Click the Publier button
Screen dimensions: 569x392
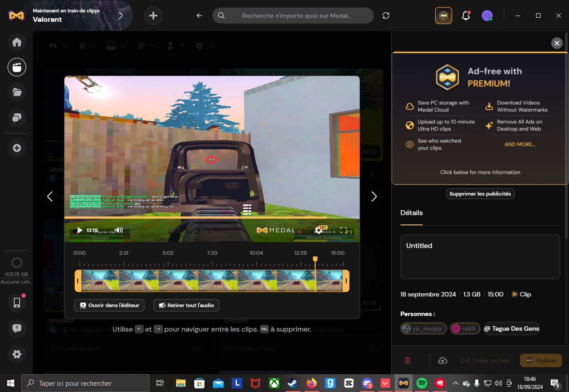pyautogui.click(x=541, y=360)
